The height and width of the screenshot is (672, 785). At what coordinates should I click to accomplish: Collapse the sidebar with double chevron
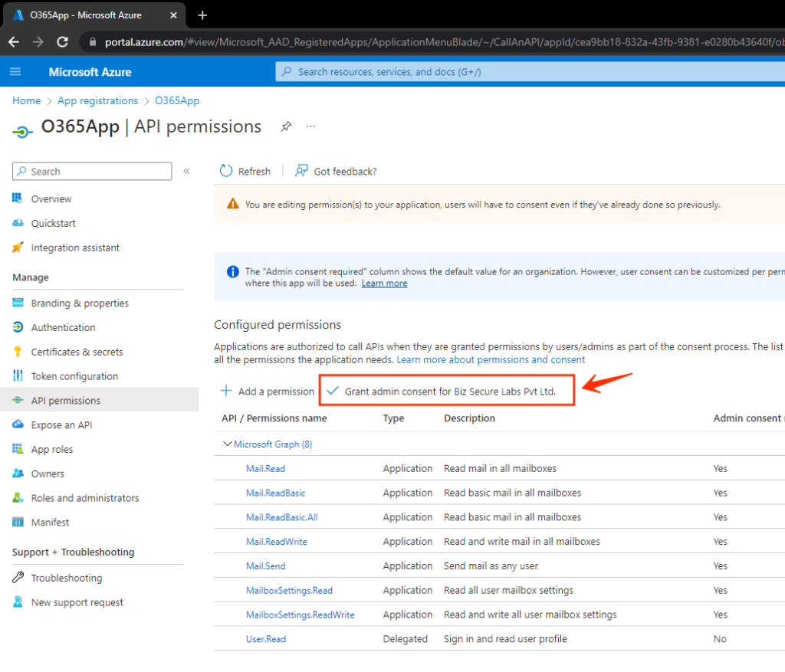click(186, 172)
